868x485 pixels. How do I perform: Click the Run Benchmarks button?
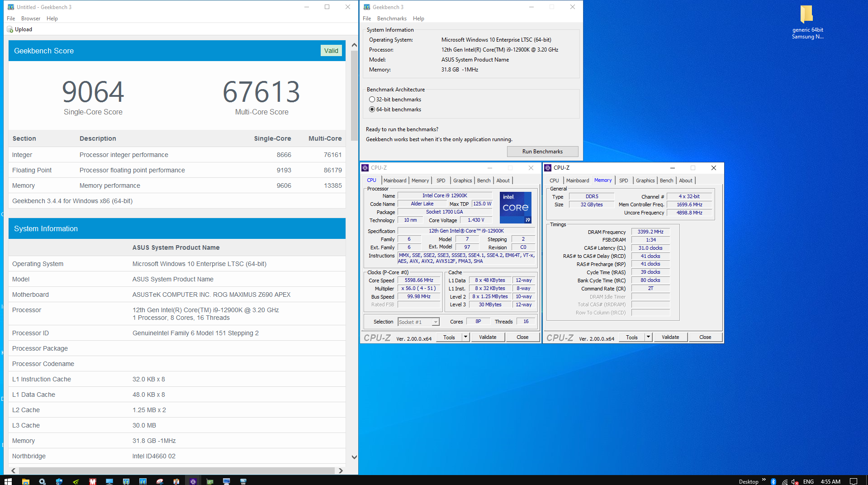(542, 152)
